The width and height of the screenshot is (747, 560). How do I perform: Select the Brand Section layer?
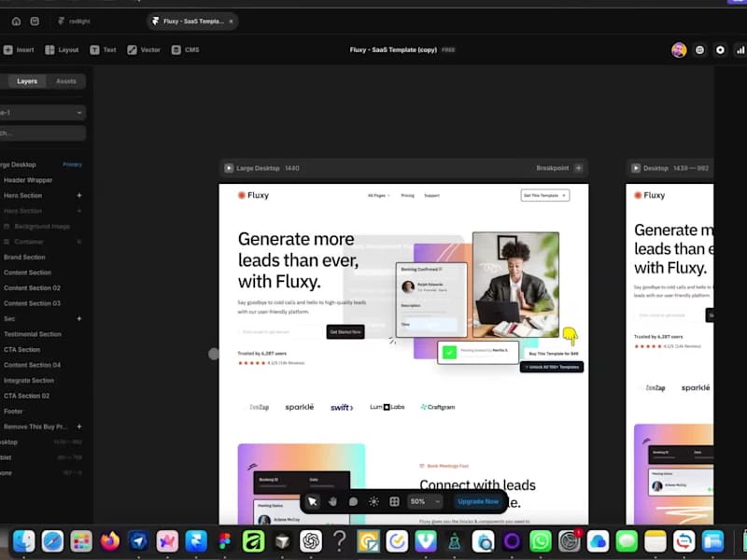coord(24,258)
